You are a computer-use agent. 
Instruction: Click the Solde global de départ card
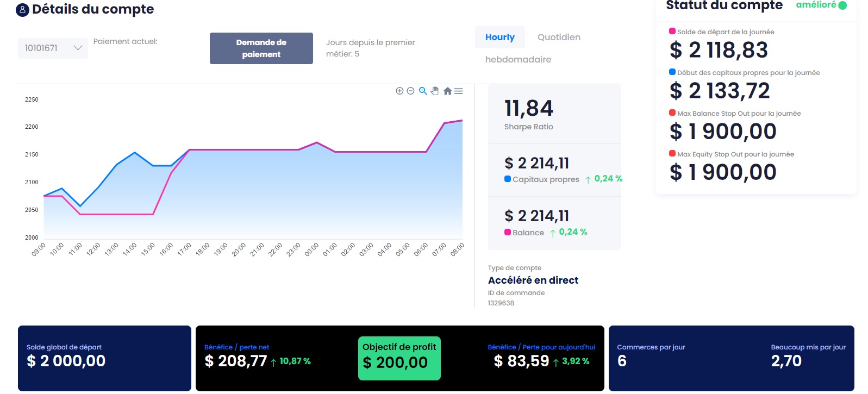pos(104,358)
